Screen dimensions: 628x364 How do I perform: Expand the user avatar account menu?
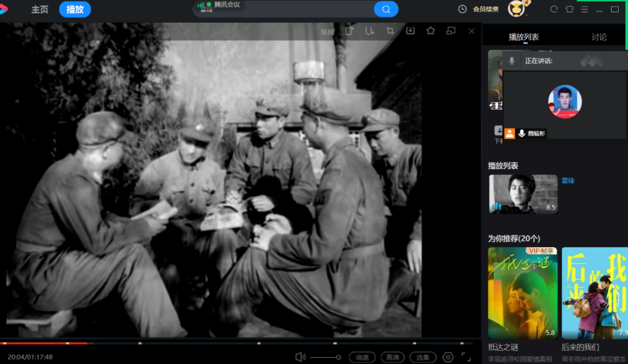(516, 9)
